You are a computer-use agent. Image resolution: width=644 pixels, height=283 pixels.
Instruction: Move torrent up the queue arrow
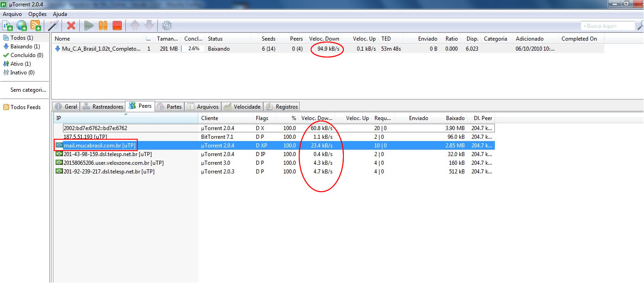[135, 26]
